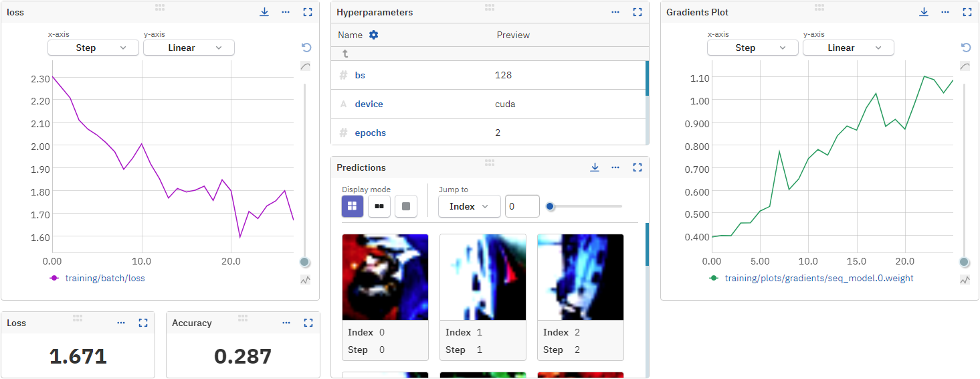Click the Name column header
The width and height of the screenshot is (980, 379).
[x=350, y=35]
